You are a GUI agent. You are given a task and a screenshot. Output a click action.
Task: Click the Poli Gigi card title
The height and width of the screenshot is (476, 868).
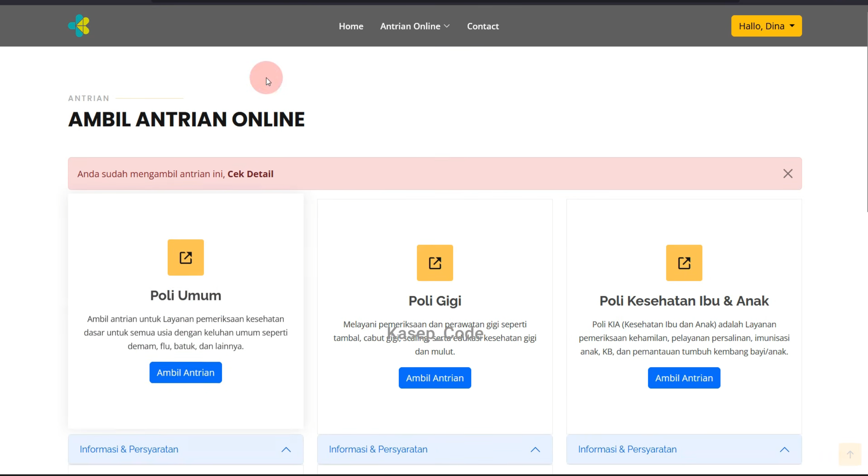point(435,301)
